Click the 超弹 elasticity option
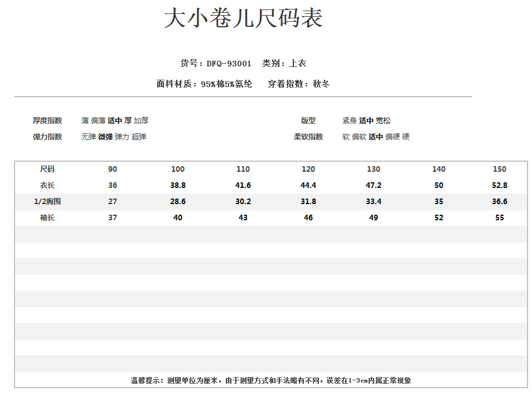Image resolution: width=532 pixels, height=406 pixels. click(139, 137)
